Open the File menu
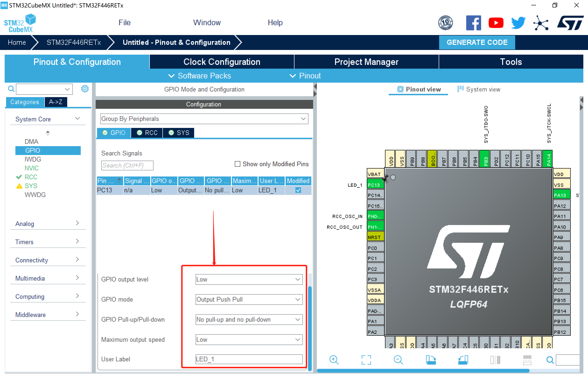The image size is (588, 377). click(x=124, y=22)
